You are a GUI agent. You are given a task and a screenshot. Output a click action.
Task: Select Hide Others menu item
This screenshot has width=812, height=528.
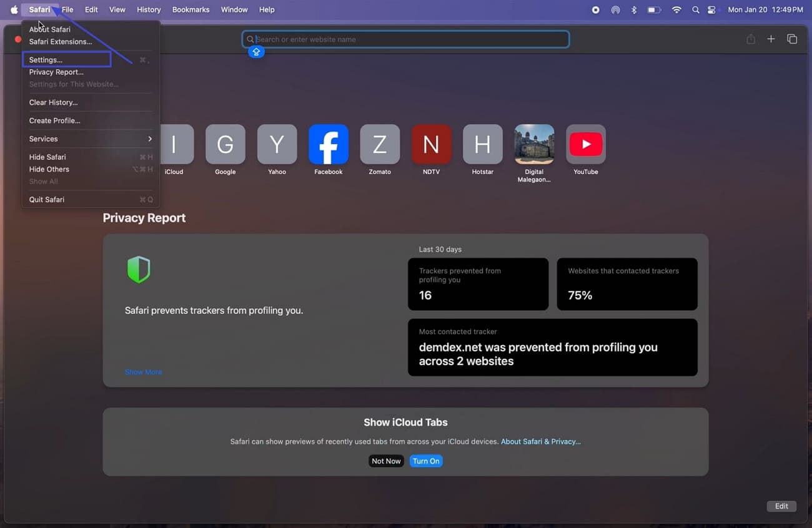click(91, 169)
